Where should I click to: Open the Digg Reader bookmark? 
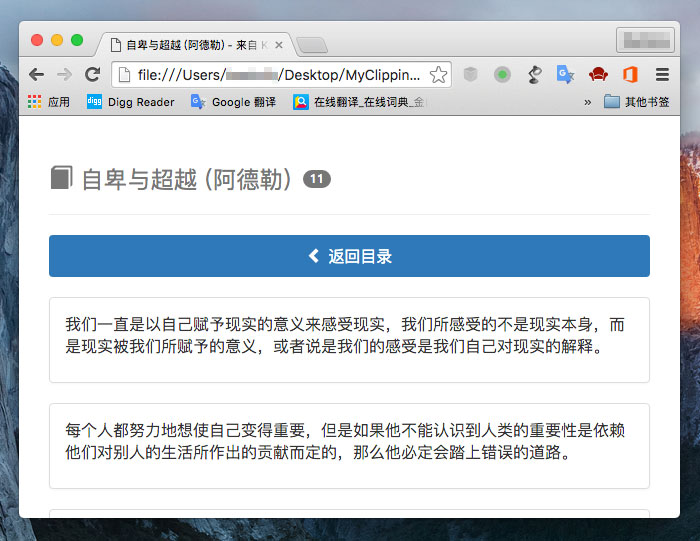point(131,102)
